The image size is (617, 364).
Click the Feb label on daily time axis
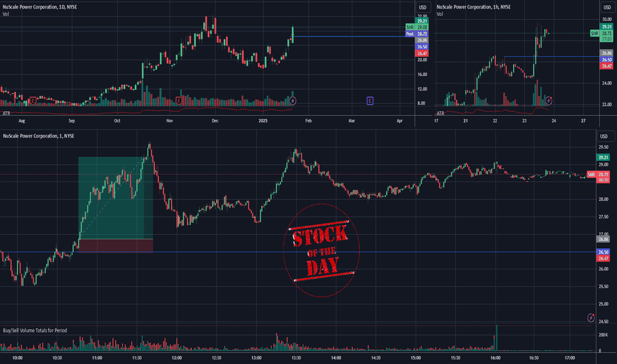point(308,121)
